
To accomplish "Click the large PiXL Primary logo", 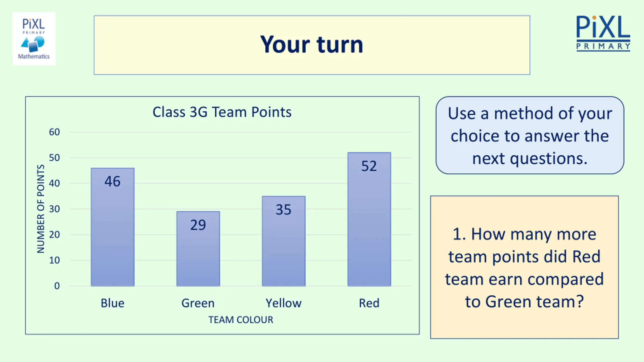I will tap(603, 34).
